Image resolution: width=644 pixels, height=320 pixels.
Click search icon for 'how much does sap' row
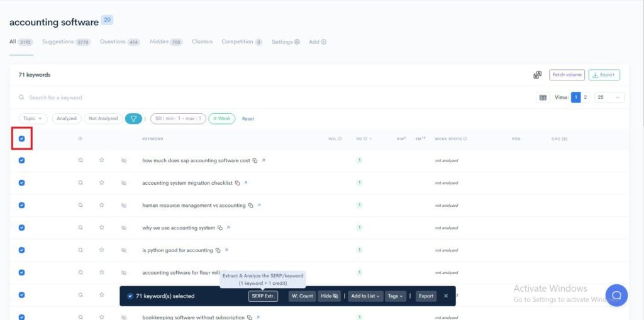80,160
